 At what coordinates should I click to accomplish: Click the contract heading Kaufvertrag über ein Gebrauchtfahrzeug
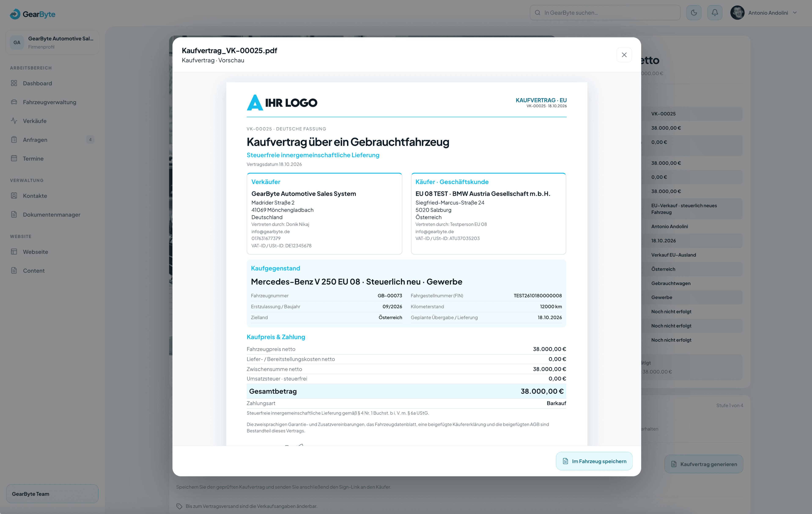tap(348, 142)
